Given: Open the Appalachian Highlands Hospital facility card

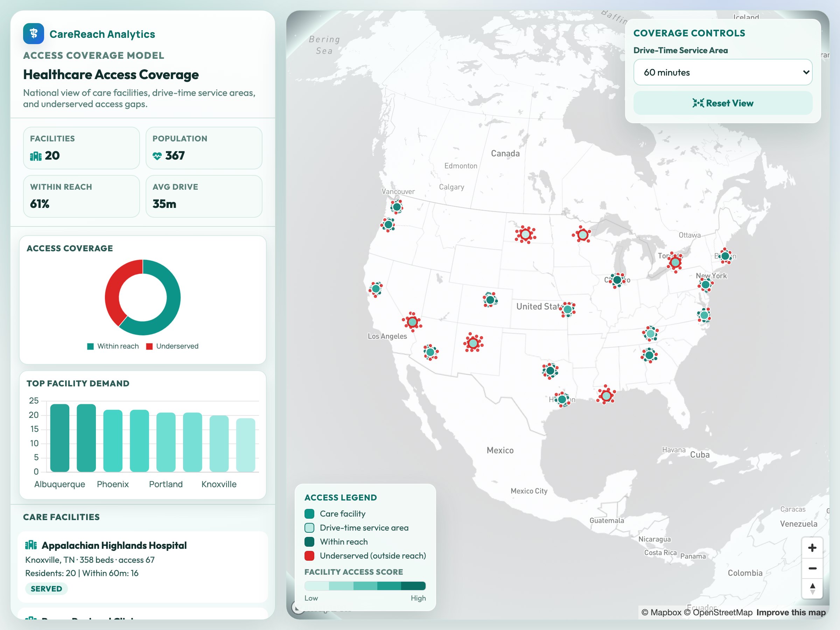Looking at the screenshot, I should tap(143, 567).
